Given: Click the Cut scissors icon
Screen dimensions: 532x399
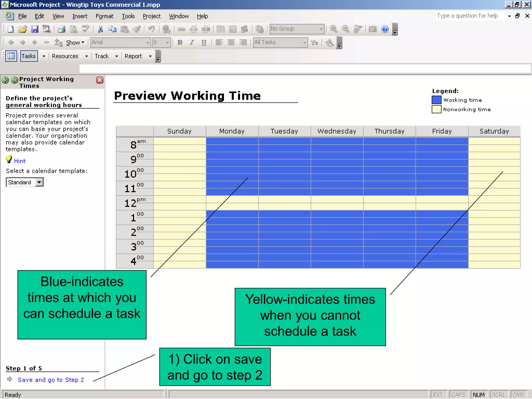Looking at the screenshot, I should point(100,29).
